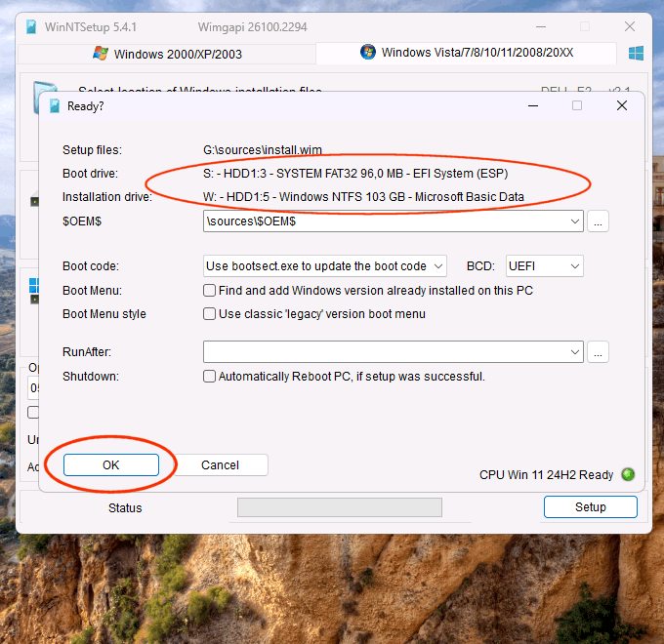
Task: Click the S: HDD1:3 boot drive text
Action: tap(355, 174)
